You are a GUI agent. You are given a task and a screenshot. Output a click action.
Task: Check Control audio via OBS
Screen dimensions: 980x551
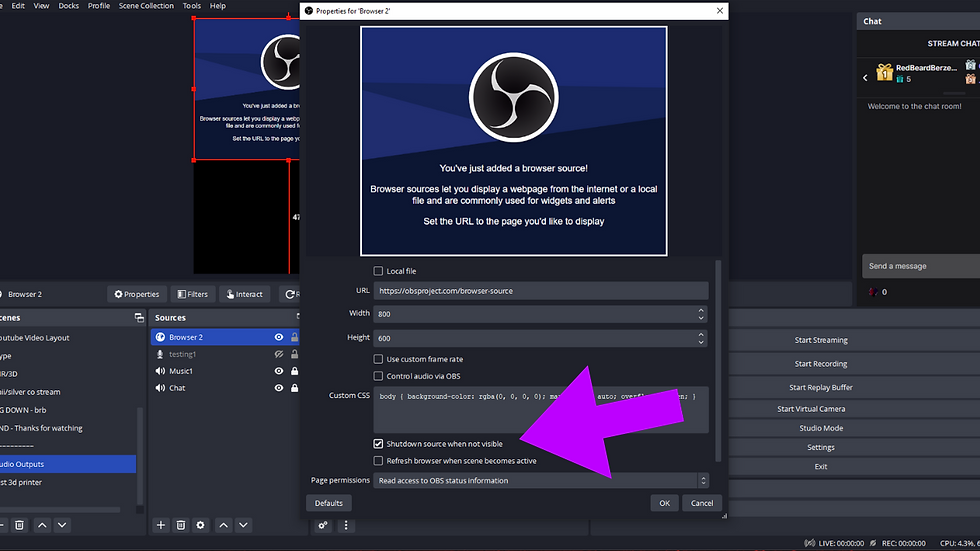coord(378,376)
